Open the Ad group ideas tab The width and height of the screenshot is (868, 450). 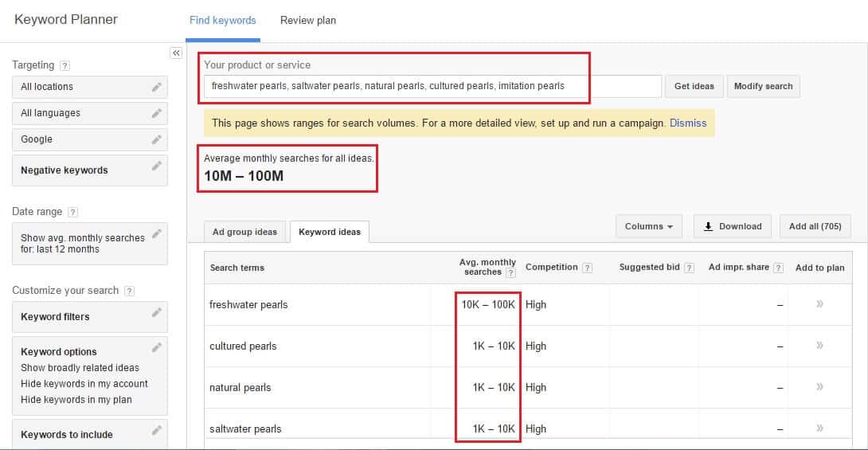coord(244,232)
